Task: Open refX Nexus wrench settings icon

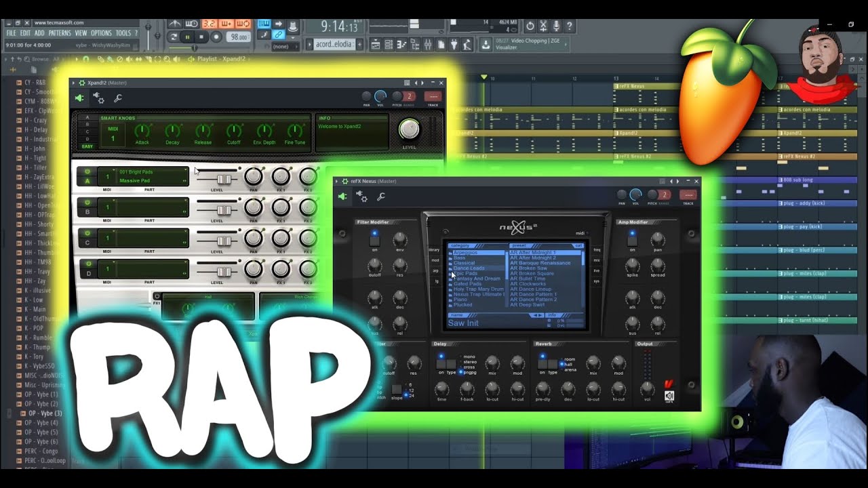Action: 381,197
